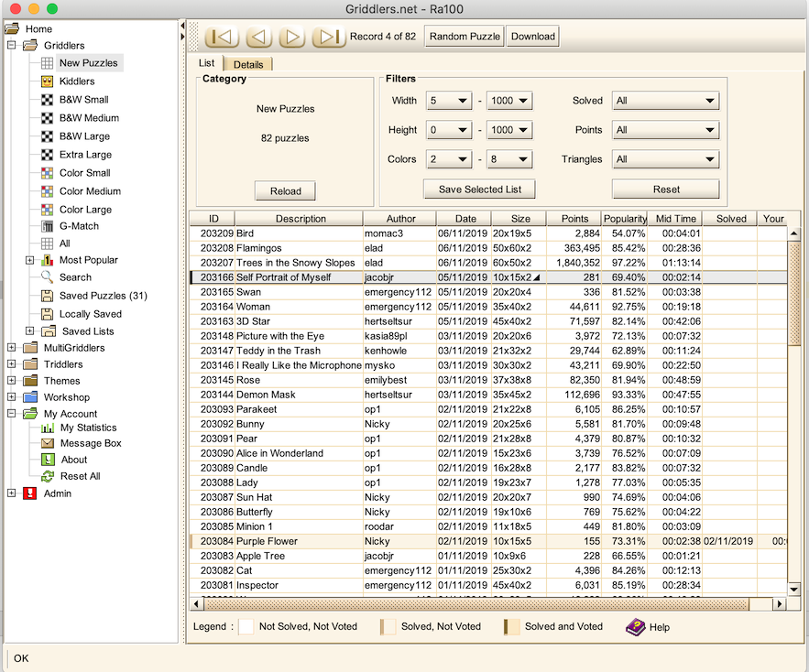This screenshot has width=809, height=672.
Task: Open the My Statistics bar chart icon
Action: point(48,428)
